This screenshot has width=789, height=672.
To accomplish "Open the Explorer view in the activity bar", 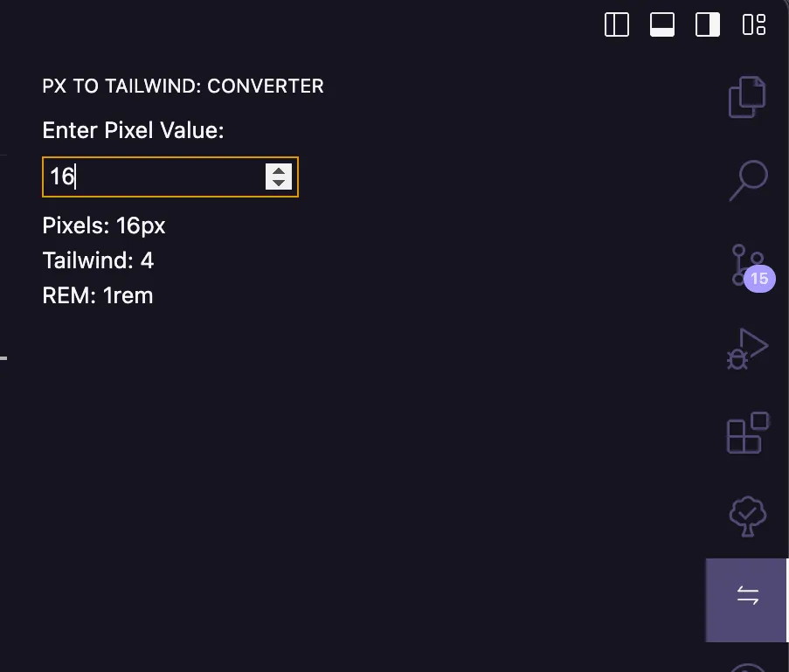I will (746, 97).
